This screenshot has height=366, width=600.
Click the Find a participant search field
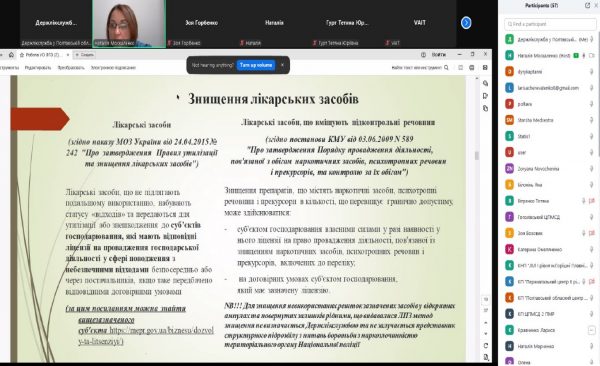coord(550,24)
